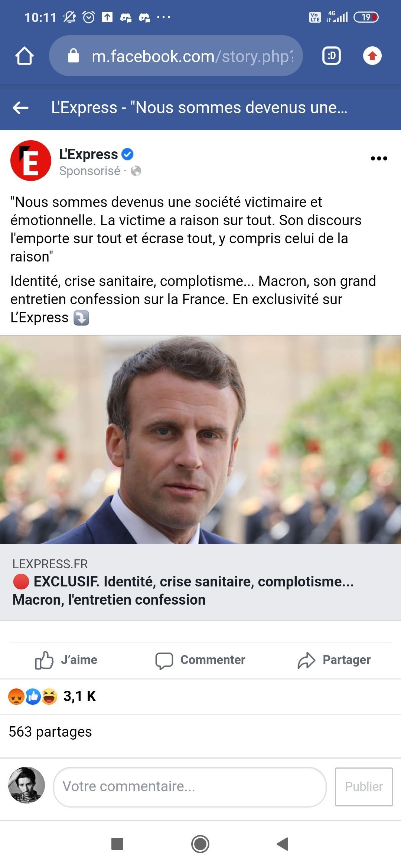
Task: Tap the Commenter button
Action: (200, 660)
